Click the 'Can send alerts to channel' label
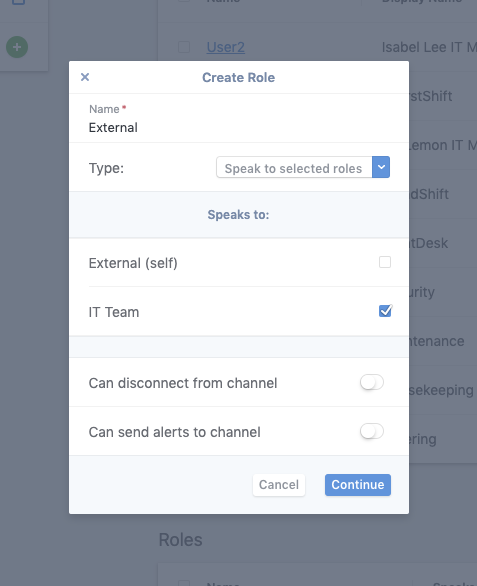Screen dimensions: 477x586 pyautogui.click(x=175, y=432)
